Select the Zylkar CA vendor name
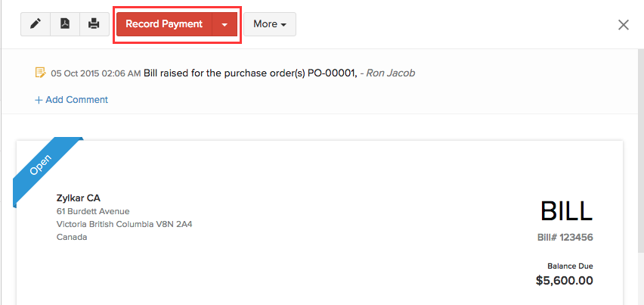This screenshot has height=305, width=644. (79, 198)
